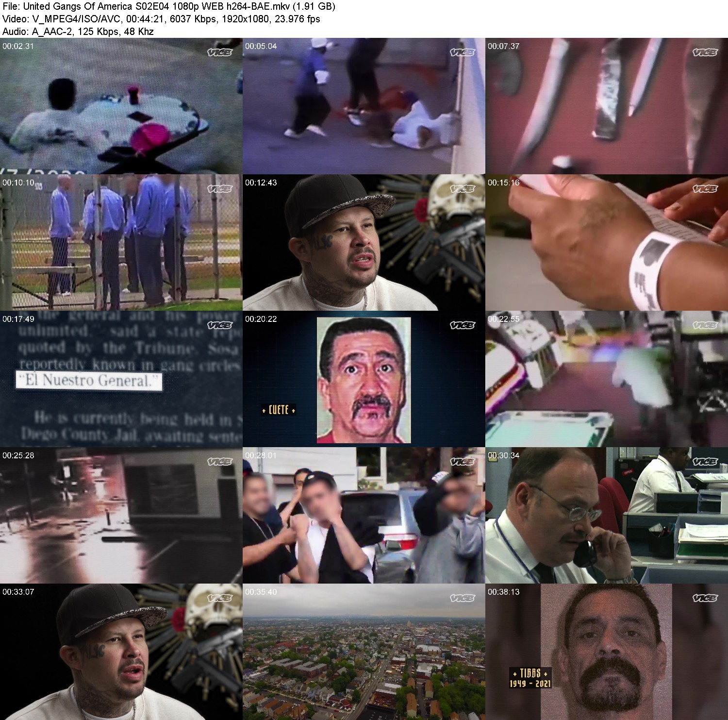Open the street fight thumbnail at 00:05:04
Viewport: 728px width, 720px height.
pyautogui.click(x=364, y=106)
